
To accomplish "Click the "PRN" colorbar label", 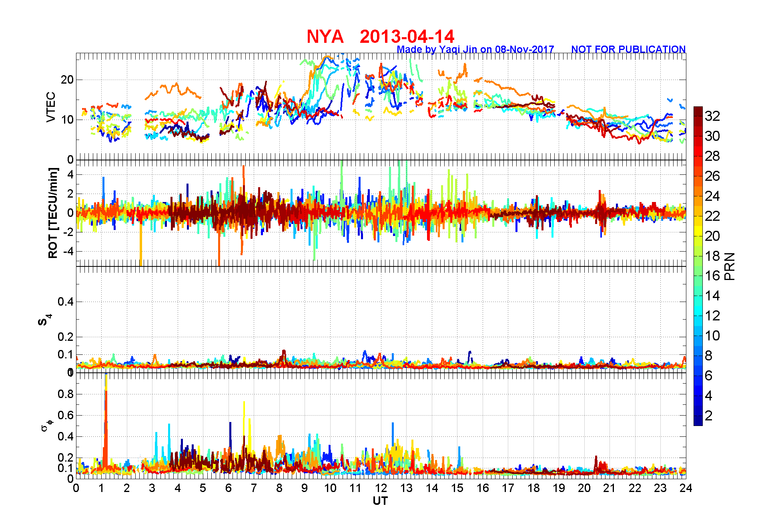I will pyautogui.click(x=730, y=266).
